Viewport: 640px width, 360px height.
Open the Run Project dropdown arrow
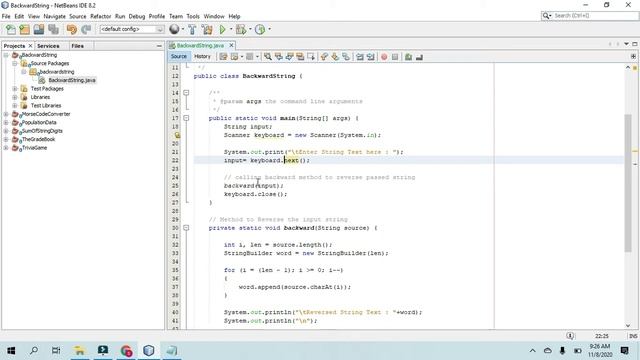(231, 29)
